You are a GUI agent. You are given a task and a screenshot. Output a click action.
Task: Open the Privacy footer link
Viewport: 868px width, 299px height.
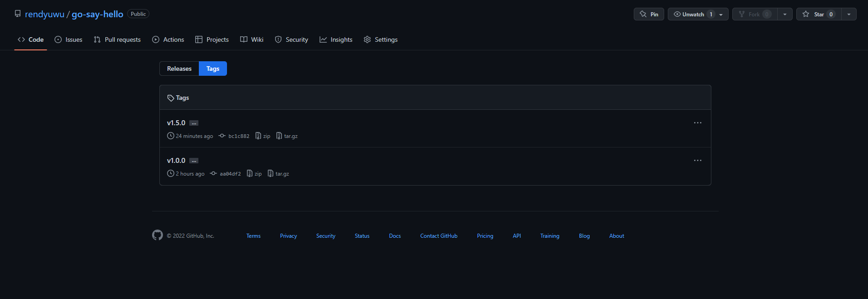(x=288, y=236)
